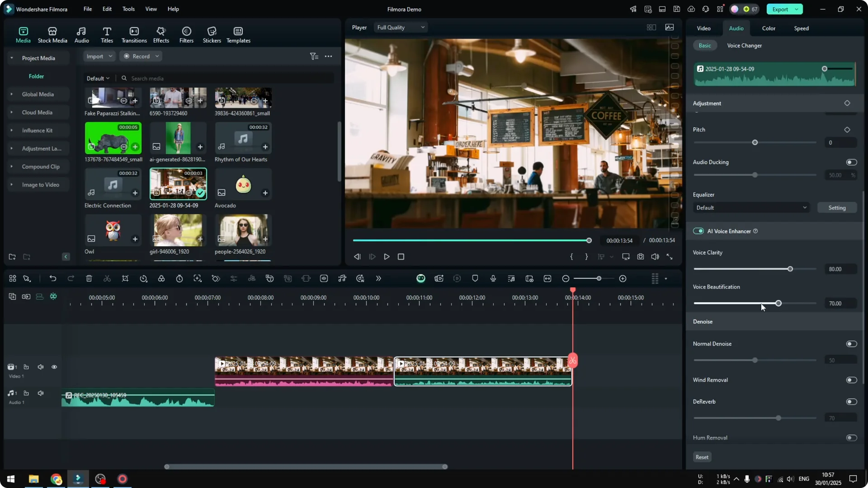Image resolution: width=868 pixels, height=488 pixels.
Task: Open the Crop tool in the timeline toolbar
Action: pos(125,278)
